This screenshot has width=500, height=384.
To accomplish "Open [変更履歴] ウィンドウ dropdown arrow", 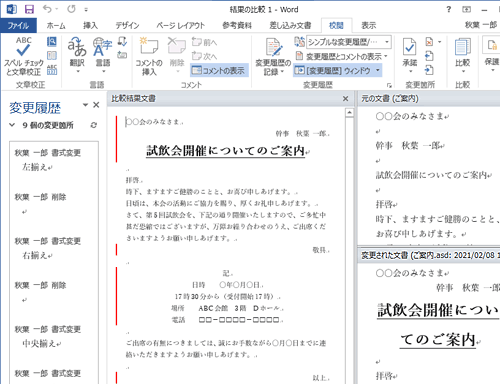I will click(x=378, y=70).
